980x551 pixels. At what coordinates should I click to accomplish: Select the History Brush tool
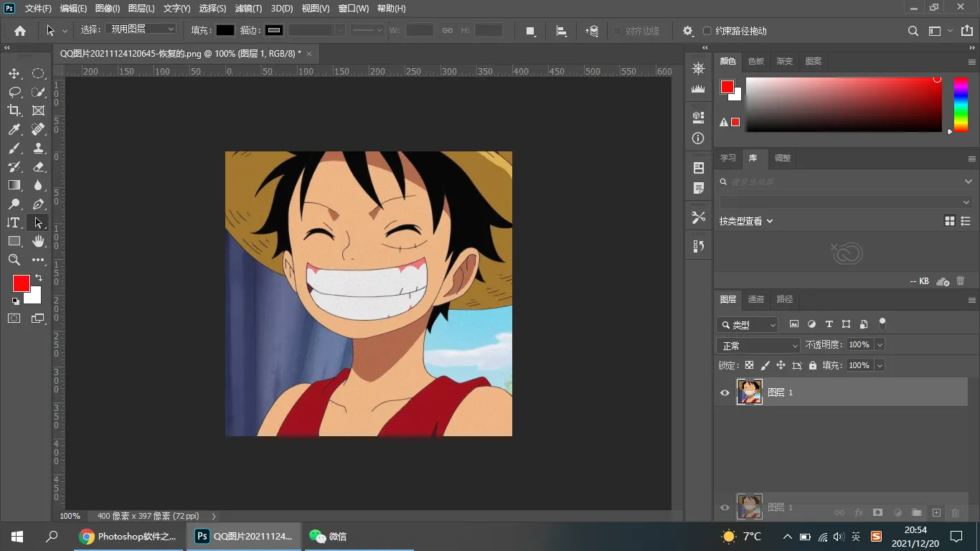click(14, 166)
